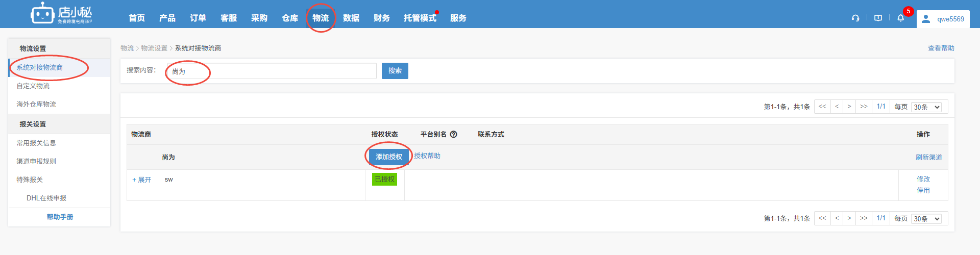This screenshot has width=980, height=255.
Task: Open top 每页 30条 dropdown
Action: [x=927, y=107]
